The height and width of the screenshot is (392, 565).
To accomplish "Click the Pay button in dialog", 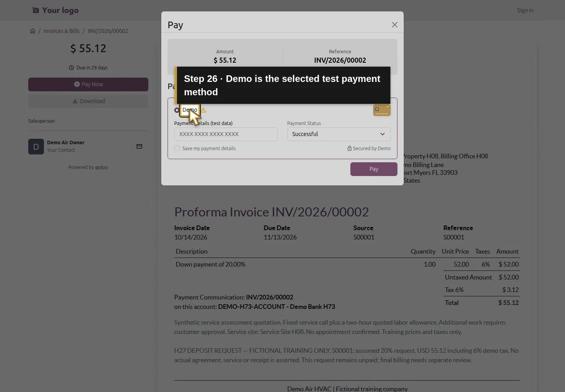I will click(374, 169).
